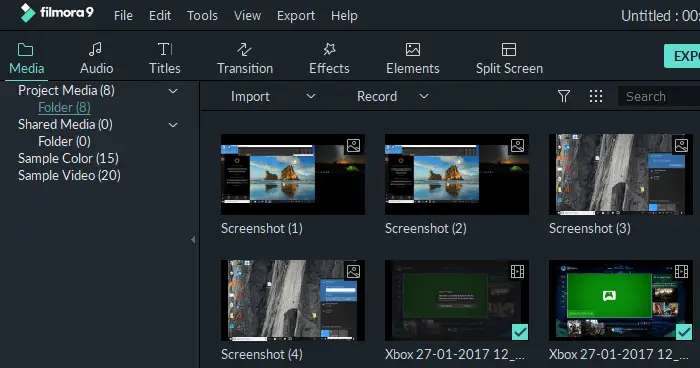Switch to the Elements tab
This screenshot has width=700, height=368.
(413, 59)
